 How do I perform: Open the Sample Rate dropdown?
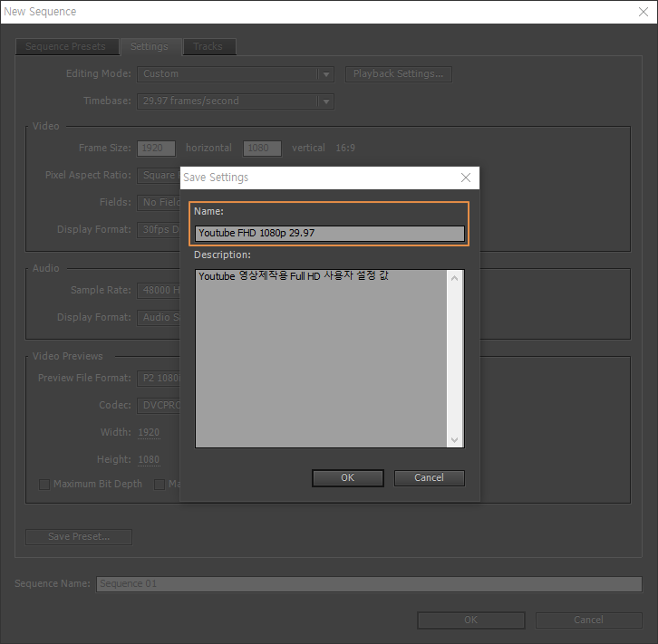point(159,291)
